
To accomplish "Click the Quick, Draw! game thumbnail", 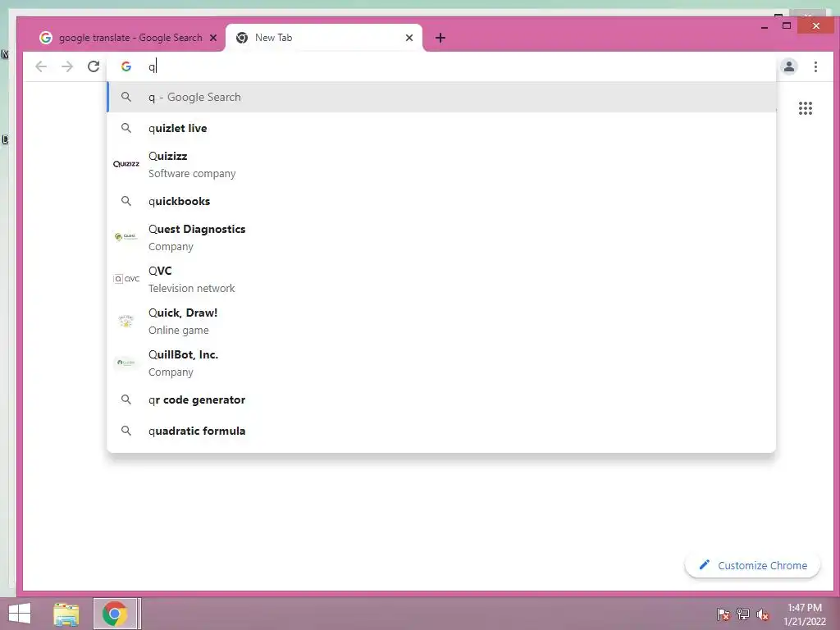I will 126,321.
